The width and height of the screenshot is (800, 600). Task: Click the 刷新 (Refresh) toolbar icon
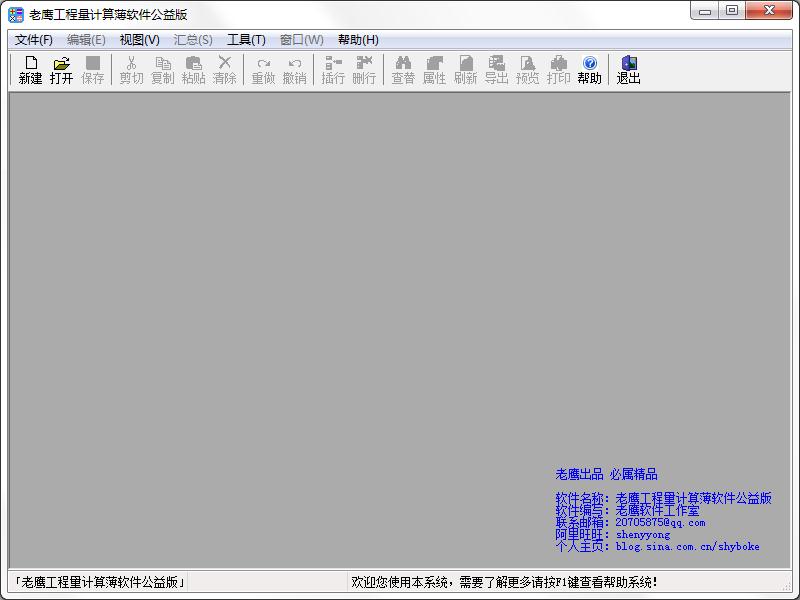465,70
